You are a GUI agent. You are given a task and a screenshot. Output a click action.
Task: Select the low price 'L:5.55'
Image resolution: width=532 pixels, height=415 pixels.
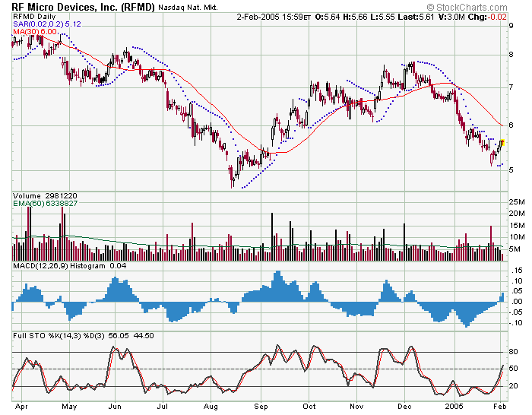pos(382,17)
